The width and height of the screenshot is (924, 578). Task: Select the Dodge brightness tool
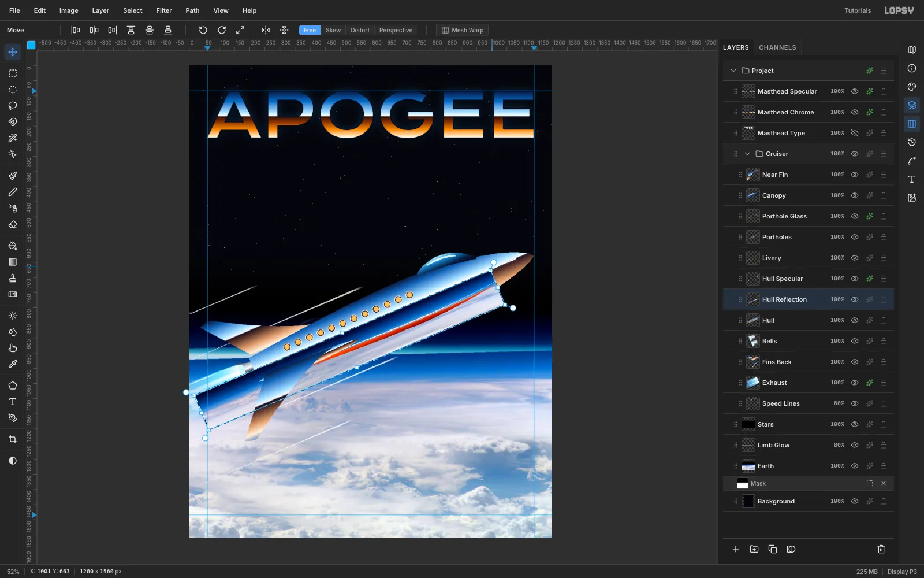click(x=13, y=316)
